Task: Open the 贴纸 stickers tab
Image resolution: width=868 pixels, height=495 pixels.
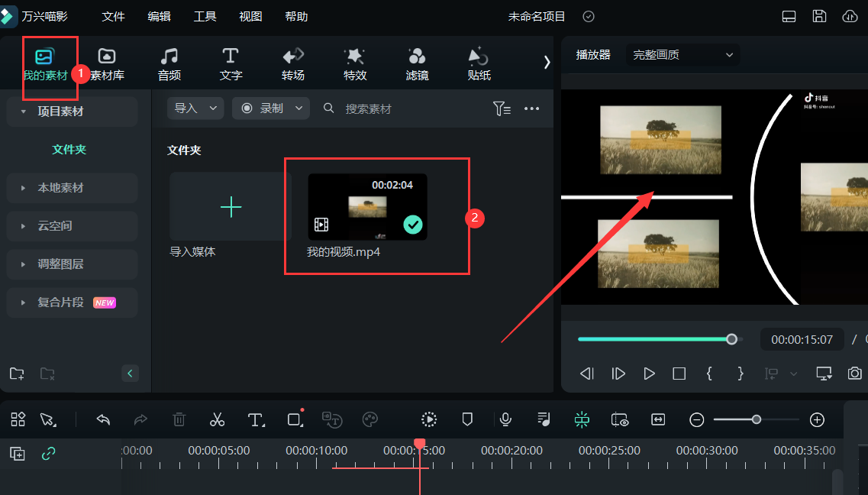Action: (x=479, y=64)
